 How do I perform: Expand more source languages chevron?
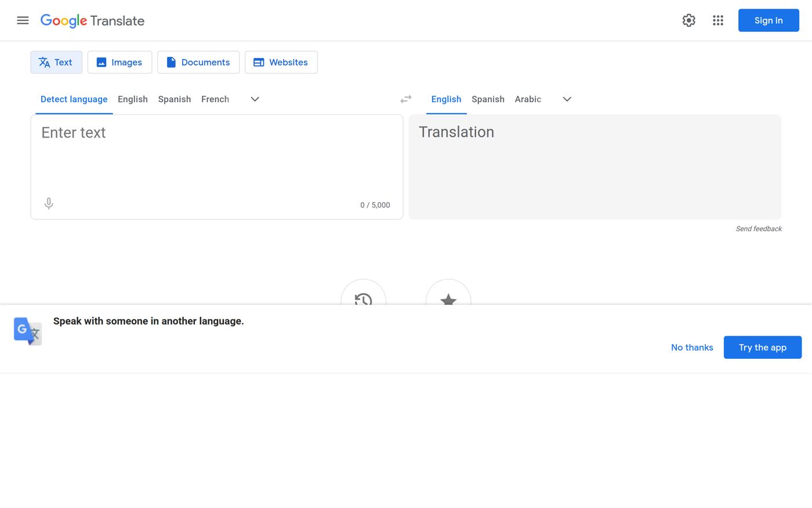pyautogui.click(x=255, y=99)
